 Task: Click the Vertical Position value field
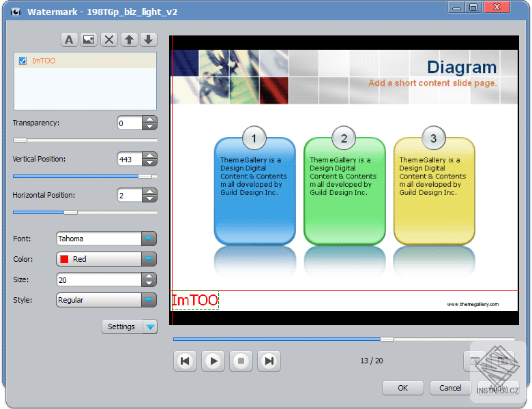[x=130, y=159]
